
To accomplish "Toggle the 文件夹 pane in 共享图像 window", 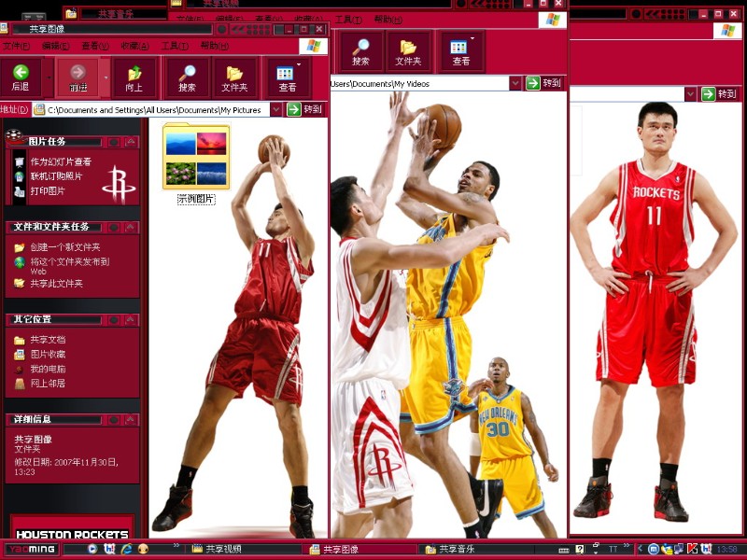I will 234,78.
